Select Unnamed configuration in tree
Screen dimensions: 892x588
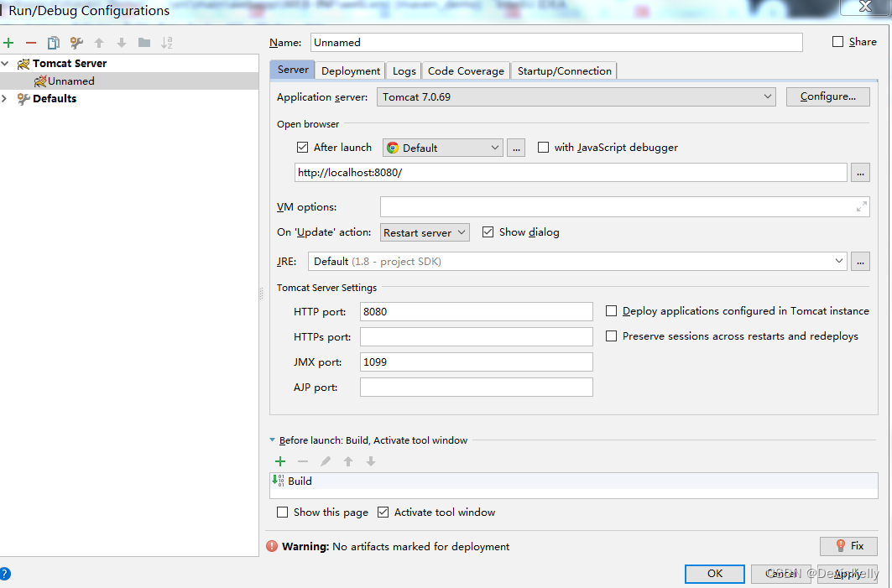coord(129,81)
